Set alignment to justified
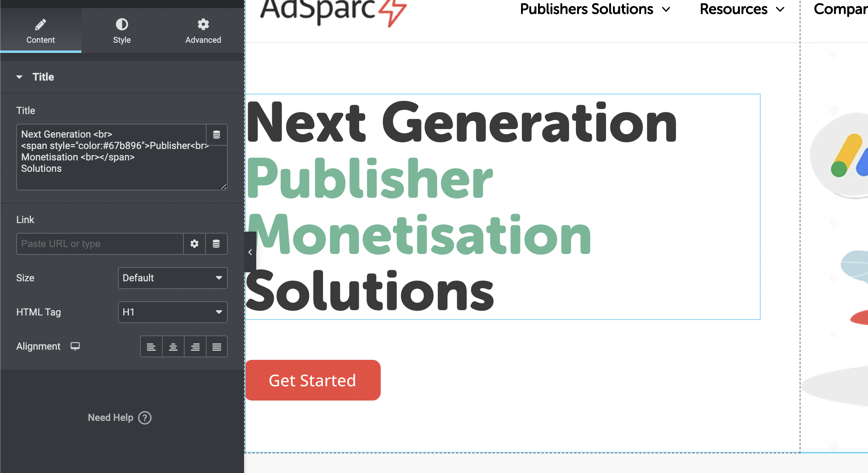Viewport: 868px width, 473px height. [217, 347]
